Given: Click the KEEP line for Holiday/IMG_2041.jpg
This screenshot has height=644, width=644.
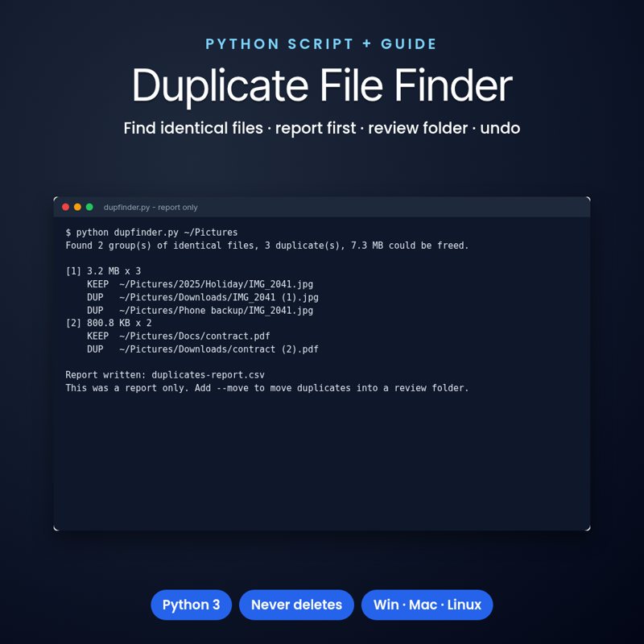Looking at the screenshot, I should pos(200,284).
